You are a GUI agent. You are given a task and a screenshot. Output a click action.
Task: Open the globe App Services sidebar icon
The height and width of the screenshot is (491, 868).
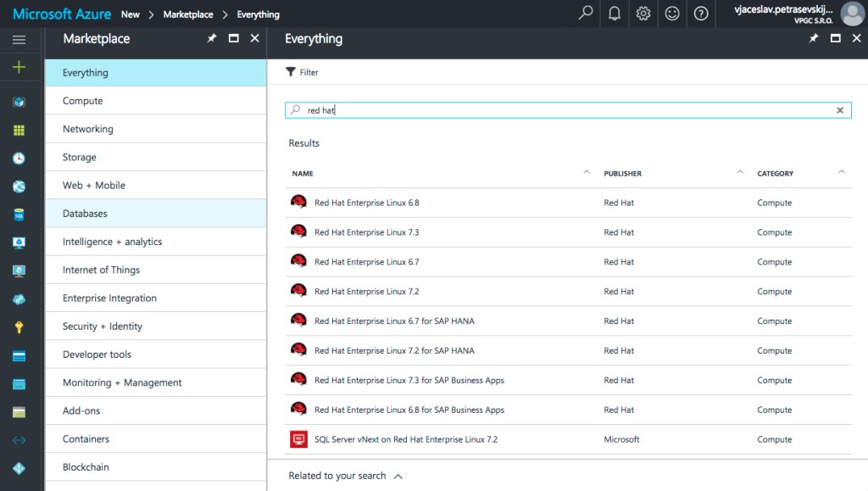tap(19, 187)
